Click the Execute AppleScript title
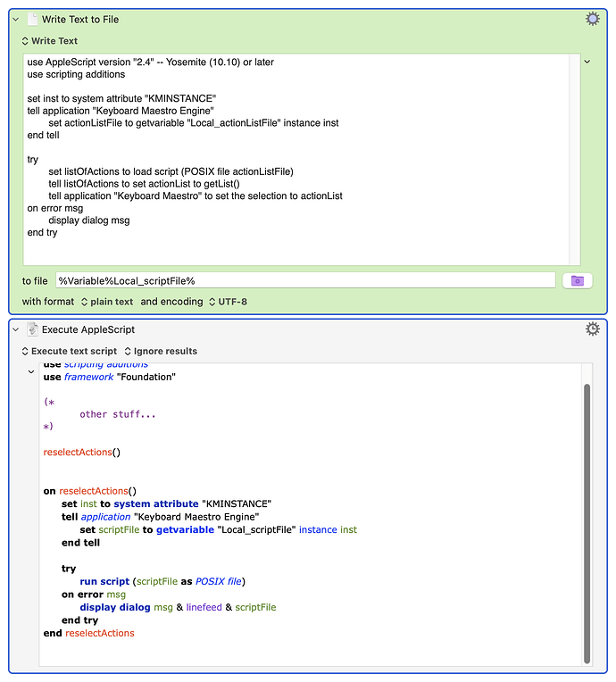The height and width of the screenshot is (682, 616). click(x=88, y=329)
